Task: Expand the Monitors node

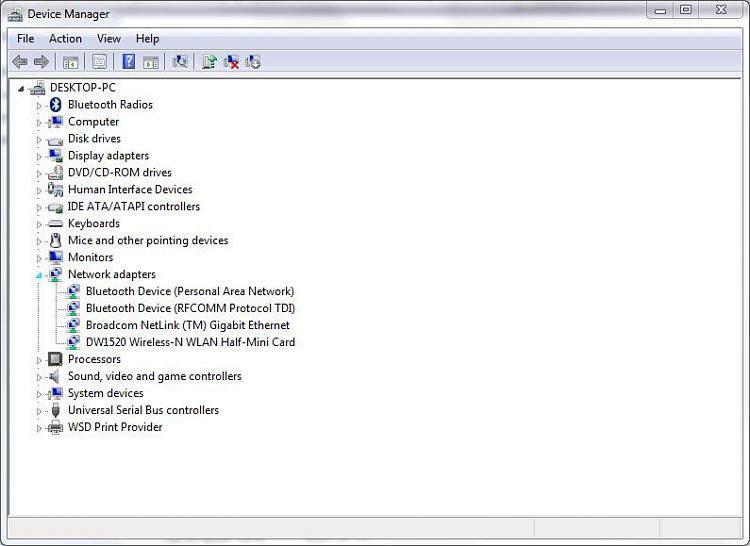Action: 39,259
